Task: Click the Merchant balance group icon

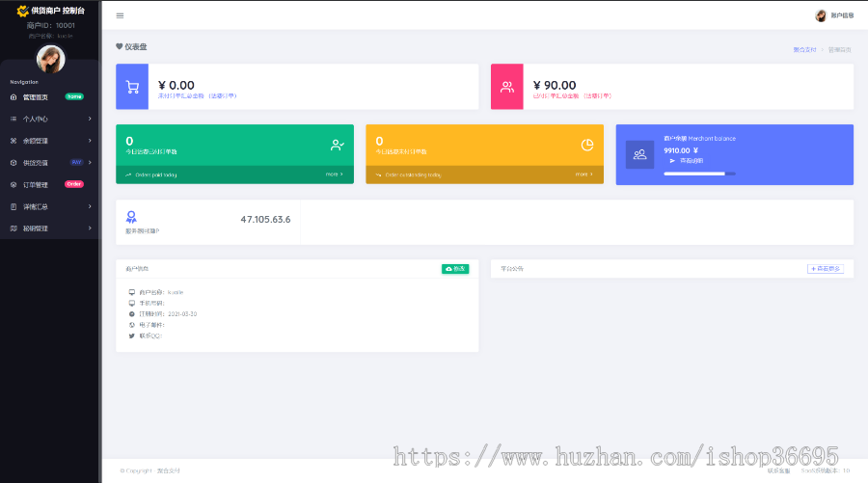Action: pos(639,154)
